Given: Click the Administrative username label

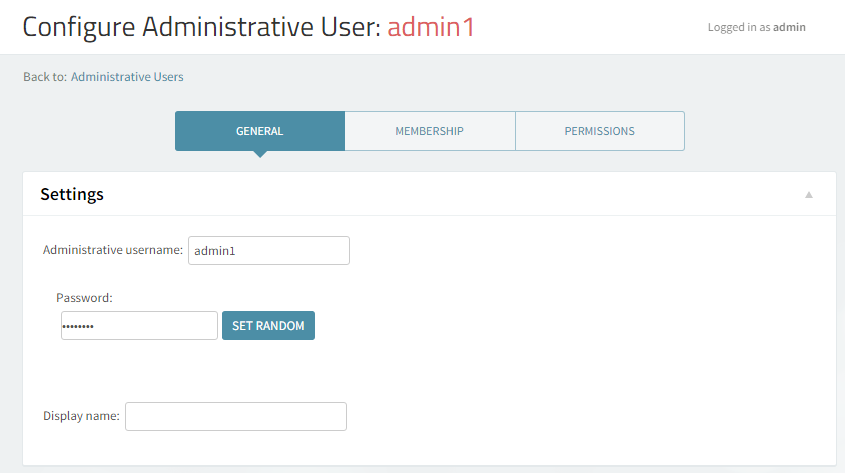Looking at the screenshot, I should (112, 250).
